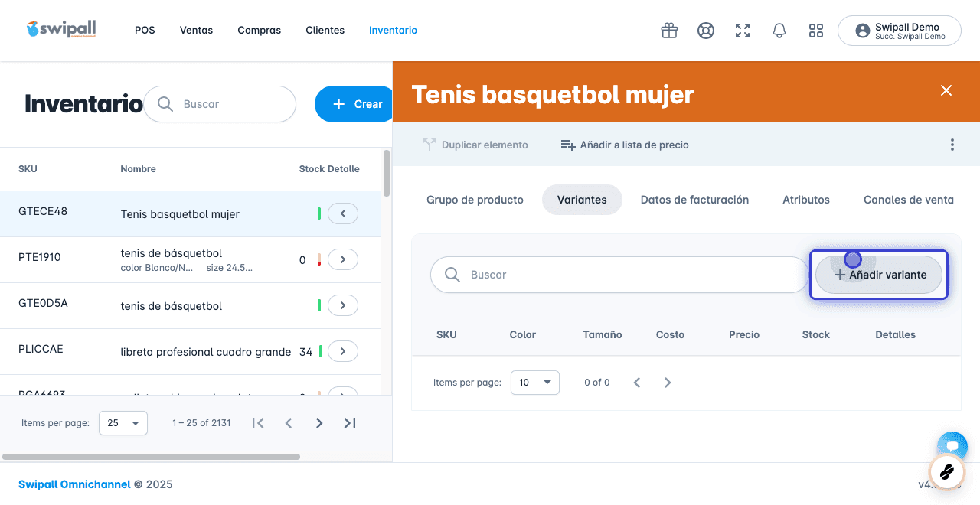Click the inventory list horizontal scrollbar

(152, 457)
